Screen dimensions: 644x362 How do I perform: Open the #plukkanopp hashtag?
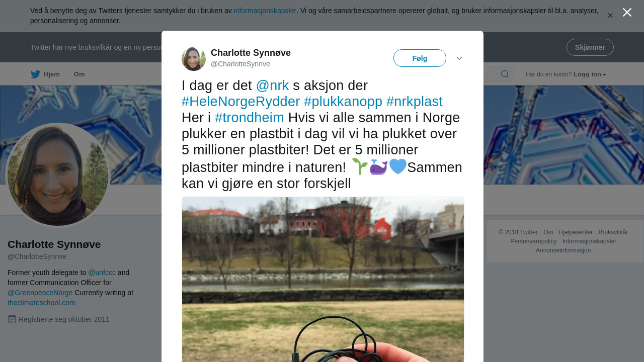(x=343, y=102)
